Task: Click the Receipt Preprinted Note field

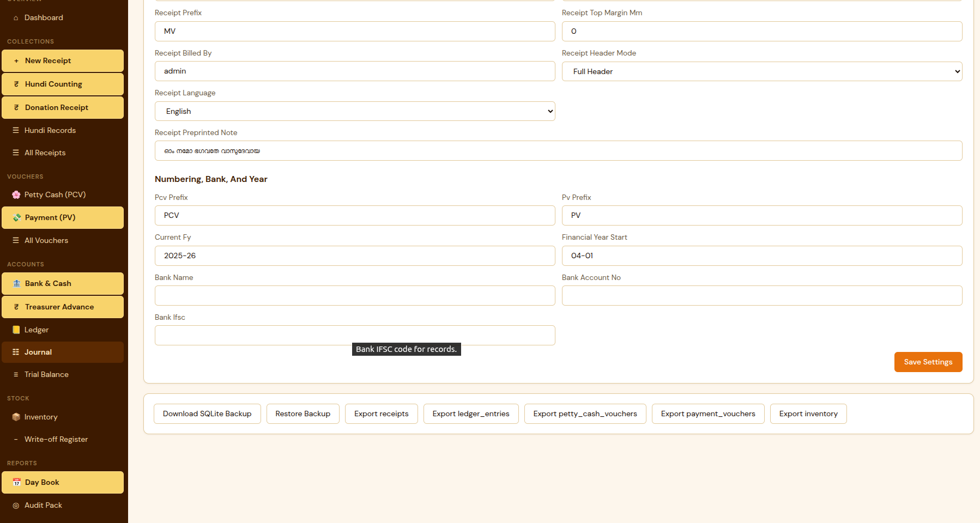Action: [559, 151]
